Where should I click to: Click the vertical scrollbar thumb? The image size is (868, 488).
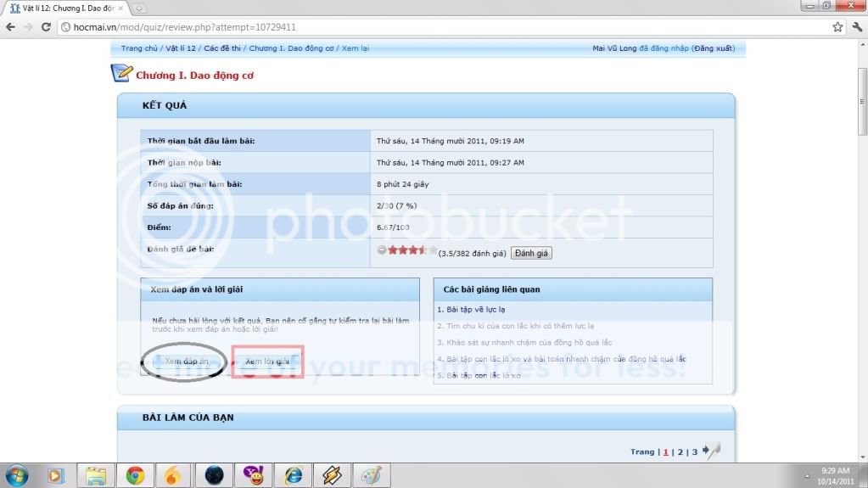click(862, 101)
